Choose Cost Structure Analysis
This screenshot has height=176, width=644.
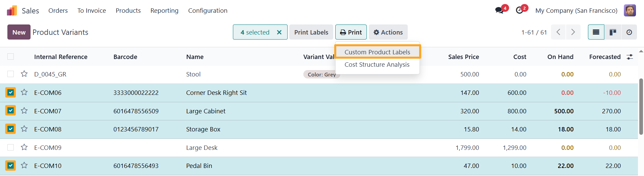377,64
